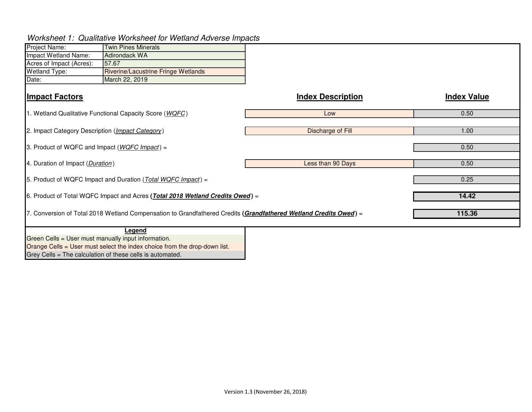Click the Impact Category index value 1.00
The image size is (532, 412).
point(467,131)
